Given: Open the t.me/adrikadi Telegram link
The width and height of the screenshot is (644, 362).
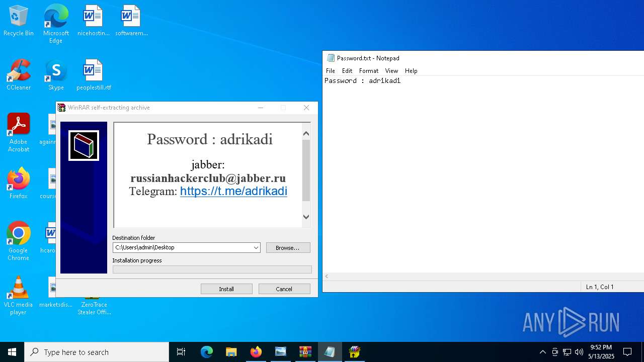Looking at the screenshot, I should click(233, 191).
